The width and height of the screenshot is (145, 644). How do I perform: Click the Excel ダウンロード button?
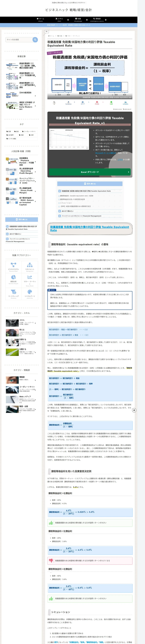point(90,172)
